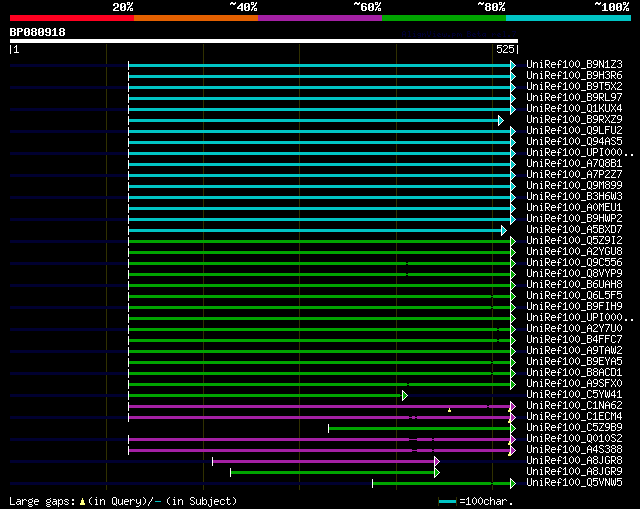
Task: Open the UniRef100_B9N1Z3 hit label
Action: click(574, 64)
